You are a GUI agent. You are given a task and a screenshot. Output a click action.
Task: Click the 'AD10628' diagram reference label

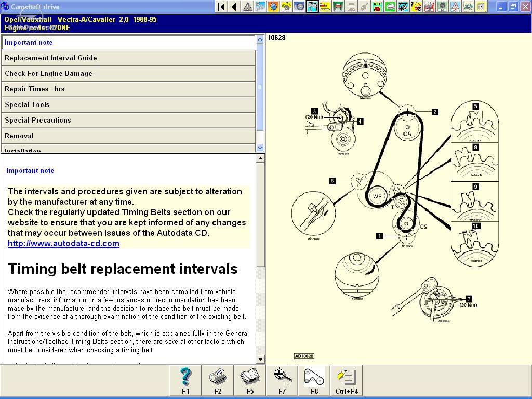tap(304, 356)
